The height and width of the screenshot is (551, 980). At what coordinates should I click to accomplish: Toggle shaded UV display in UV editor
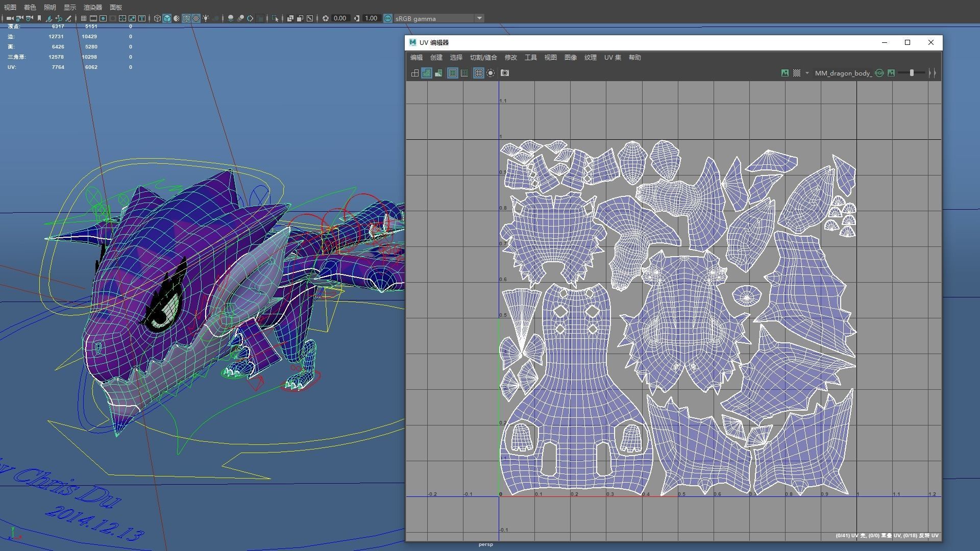click(x=427, y=73)
